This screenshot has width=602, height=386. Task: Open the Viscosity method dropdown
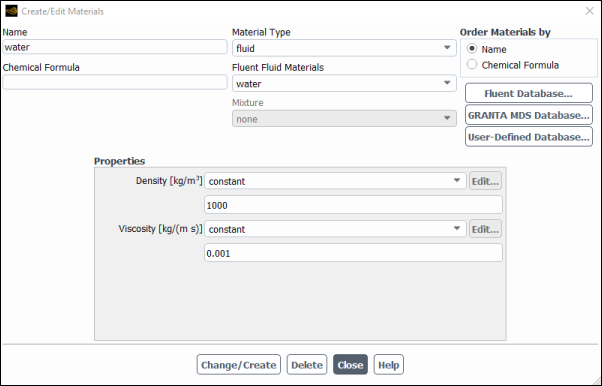pyautogui.click(x=335, y=229)
